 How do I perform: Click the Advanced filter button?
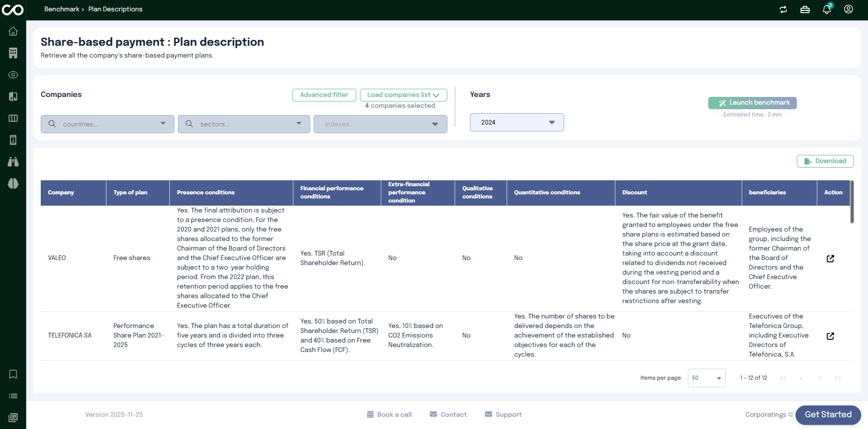pos(324,95)
